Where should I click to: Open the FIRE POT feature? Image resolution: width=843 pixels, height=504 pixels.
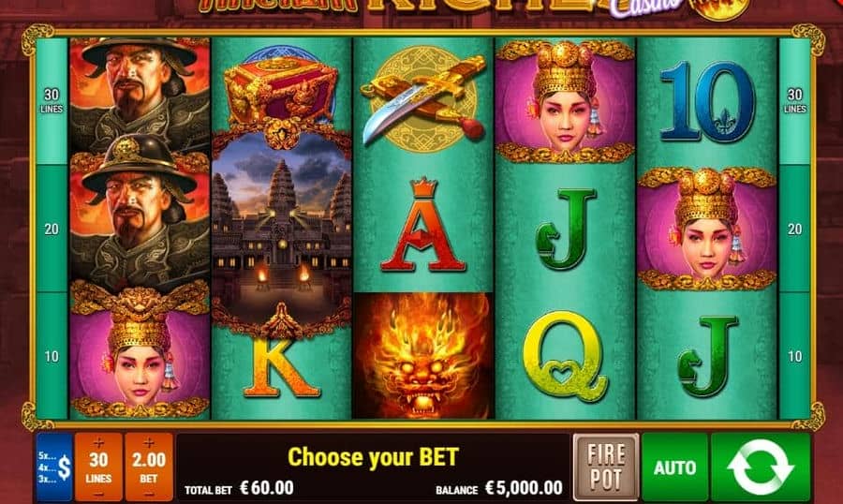click(606, 467)
